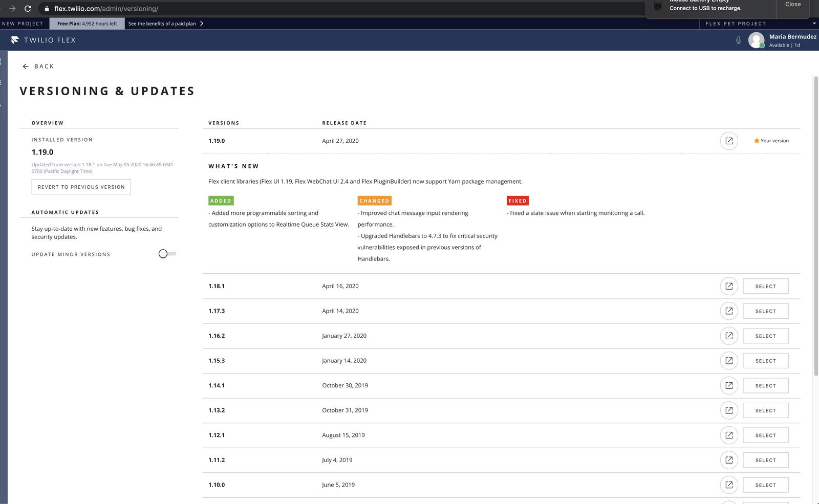Click the page vertical scrollbar
The width and height of the screenshot is (819, 504).
[815, 225]
